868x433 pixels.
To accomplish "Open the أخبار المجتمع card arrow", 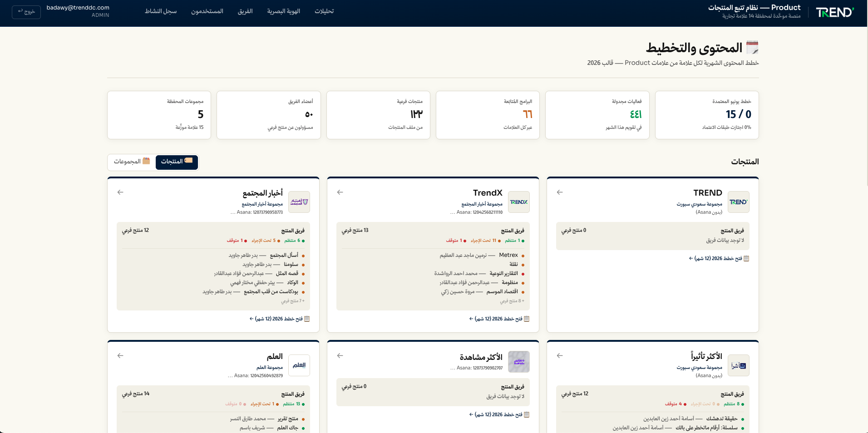I will 120,192.
